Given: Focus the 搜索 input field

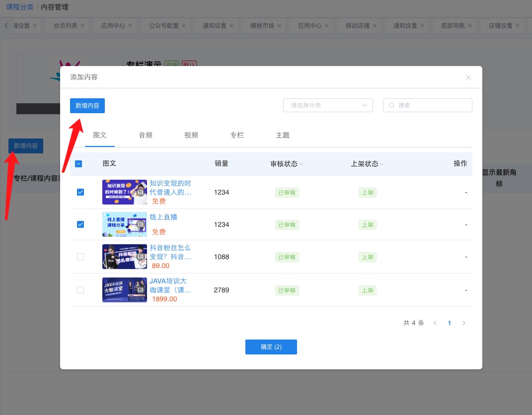Looking at the screenshot, I should pos(428,105).
